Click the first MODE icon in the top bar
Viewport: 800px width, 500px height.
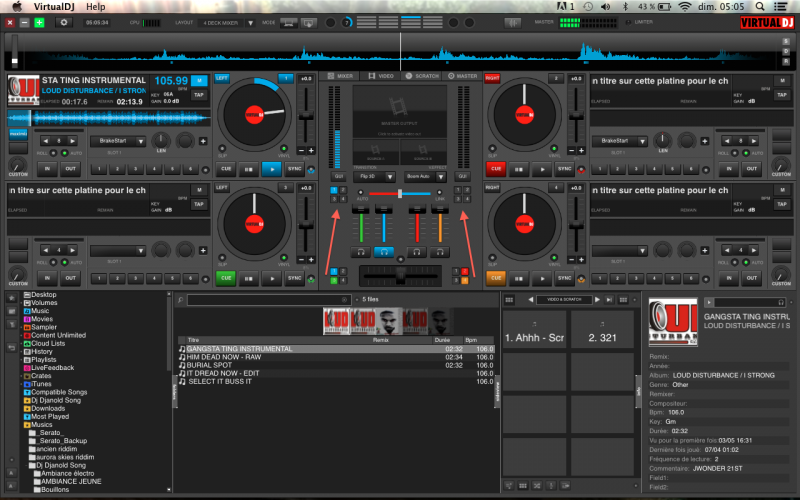click(x=288, y=23)
